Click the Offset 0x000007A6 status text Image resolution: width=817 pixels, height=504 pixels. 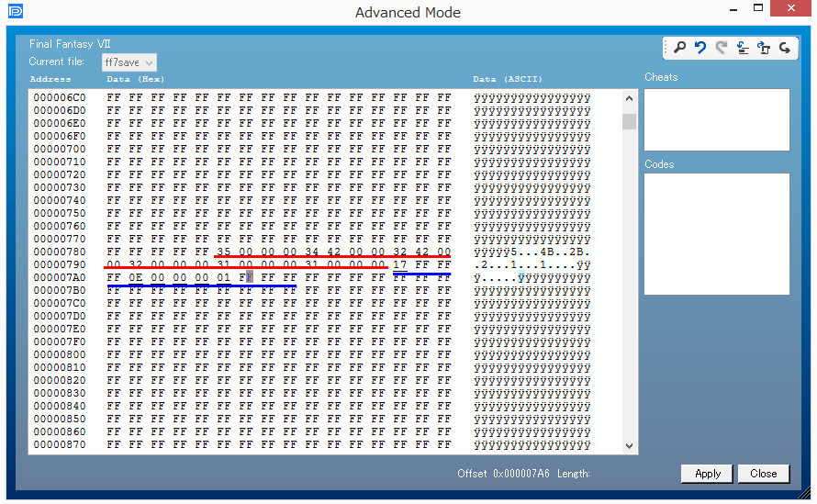pyautogui.click(x=503, y=474)
